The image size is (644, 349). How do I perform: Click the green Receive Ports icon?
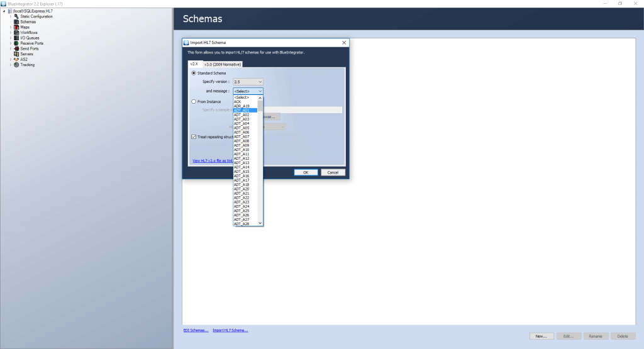[x=16, y=43]
